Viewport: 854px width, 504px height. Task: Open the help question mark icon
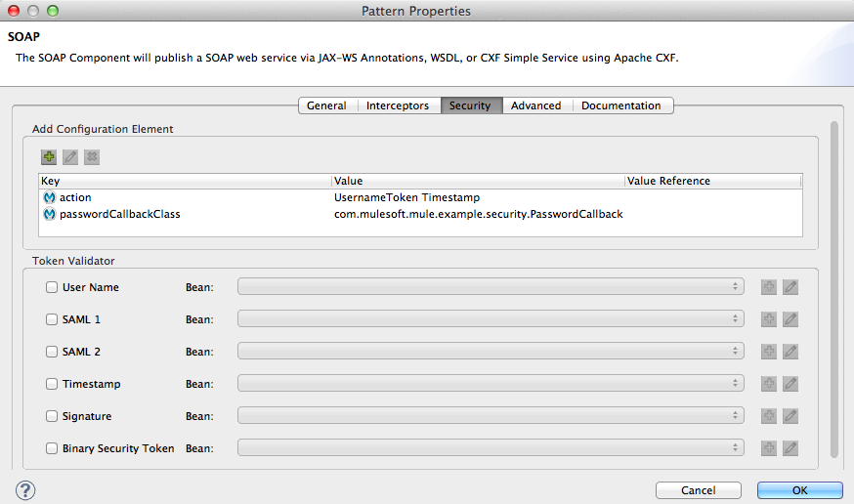[x=25, y=489]
